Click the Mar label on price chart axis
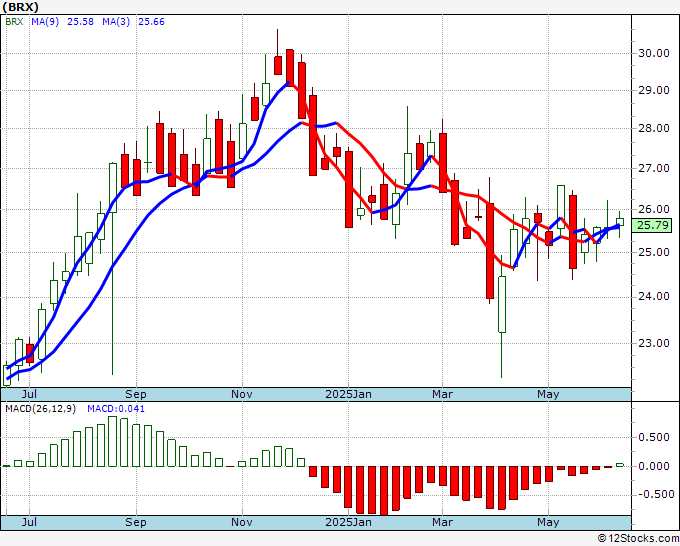The height and width of the screenshot is (546, 680). click(442, 394)
